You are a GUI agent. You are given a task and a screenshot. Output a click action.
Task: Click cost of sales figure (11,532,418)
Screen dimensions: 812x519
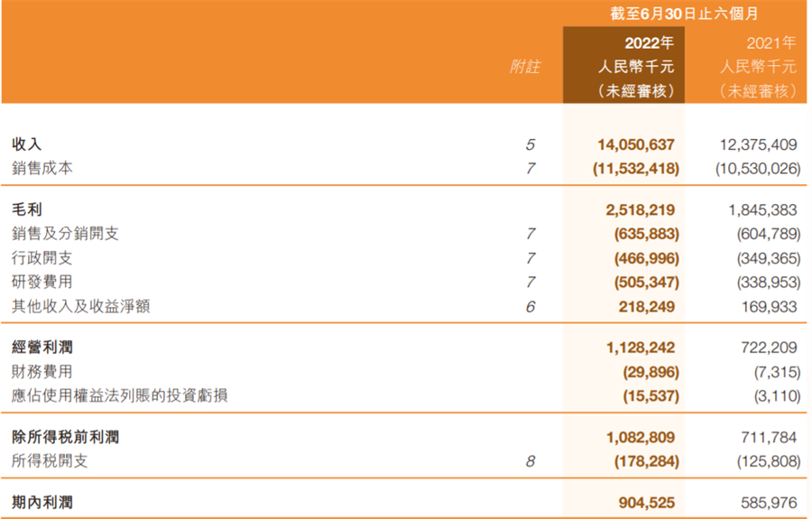[636, 169]
